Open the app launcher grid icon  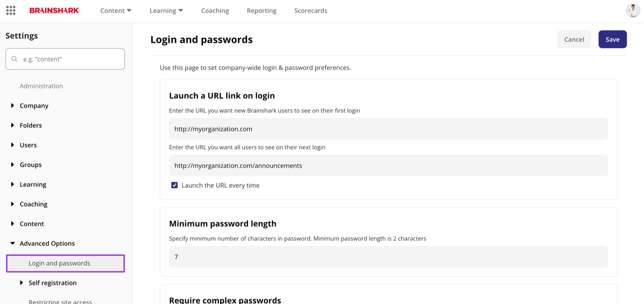coord(11,10)
